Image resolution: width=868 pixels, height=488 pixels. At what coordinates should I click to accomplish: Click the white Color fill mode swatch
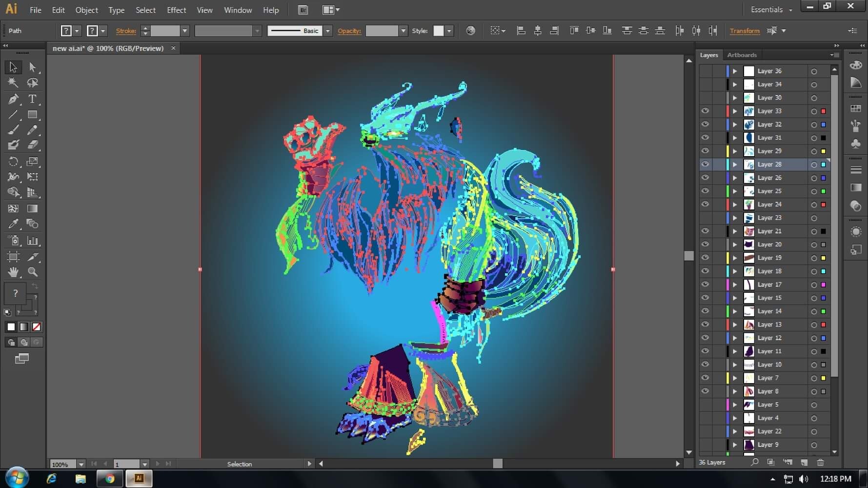pyautogui.click(x=11, y=327)
